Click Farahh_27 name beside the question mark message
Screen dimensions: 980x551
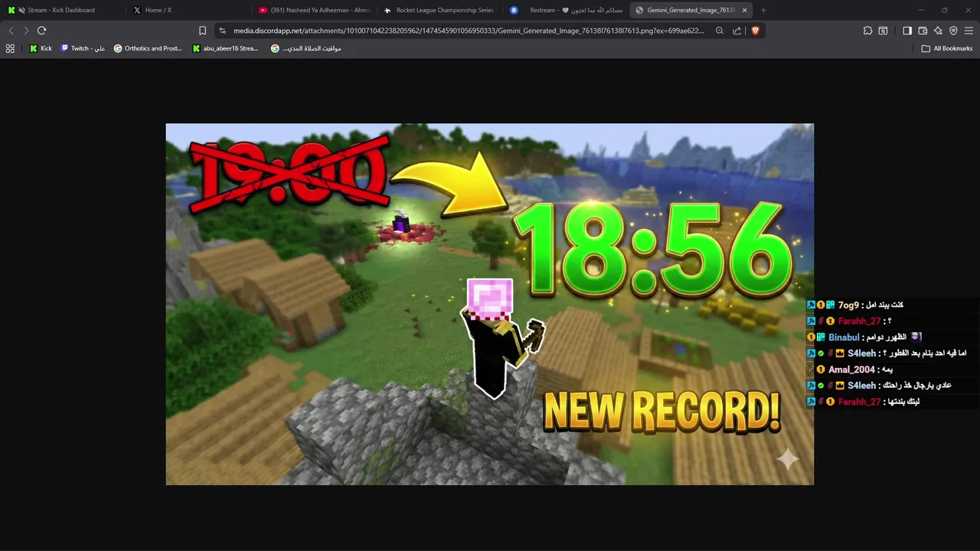(859, 321)
